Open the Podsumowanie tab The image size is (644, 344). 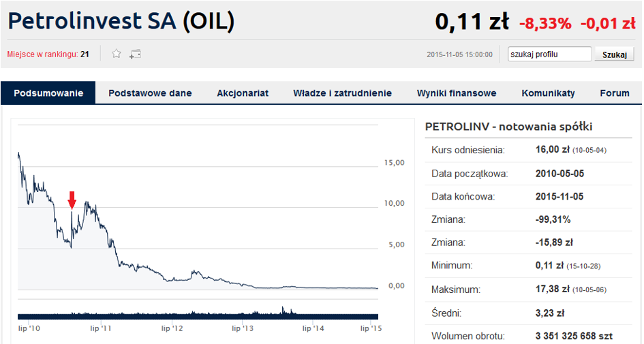coord(48,93)
